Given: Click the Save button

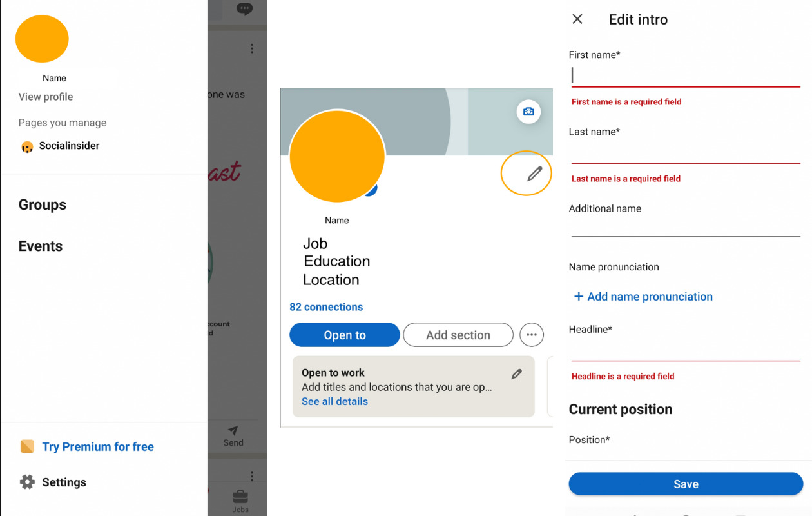Looking at the screenshot, I should 686,484.
